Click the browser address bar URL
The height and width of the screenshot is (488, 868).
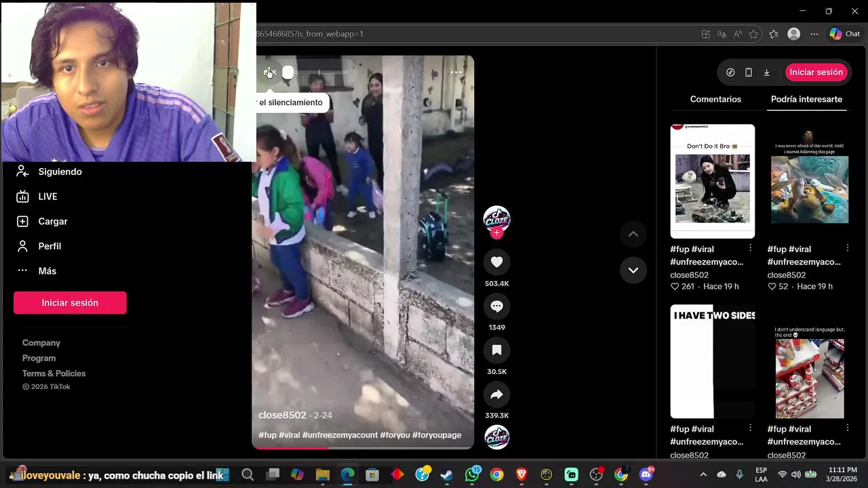coord(309,34)
